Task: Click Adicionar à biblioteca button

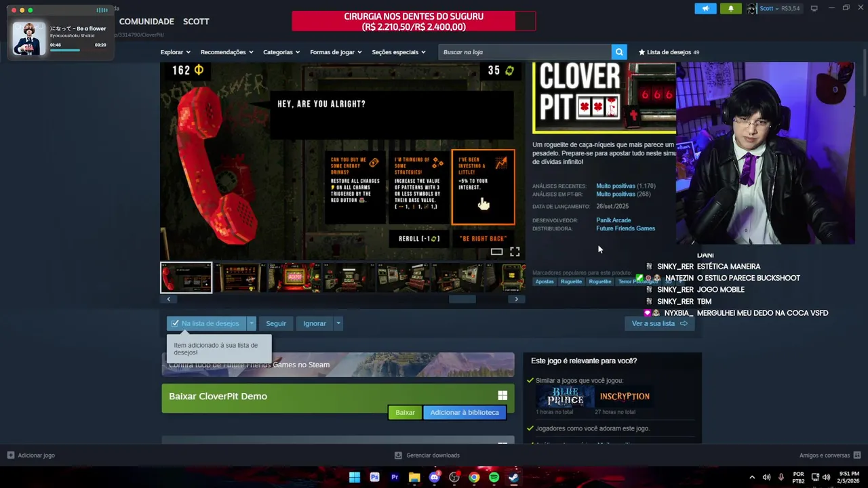Action: 465,412
